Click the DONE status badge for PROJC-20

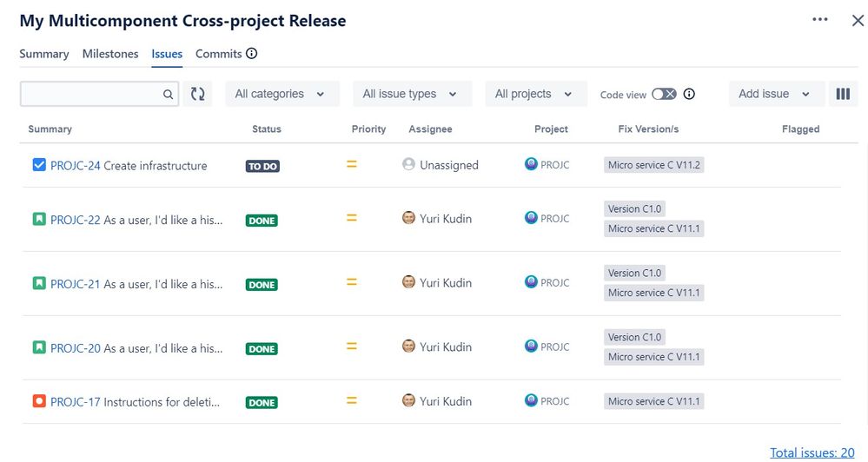[x=262, y=348]
